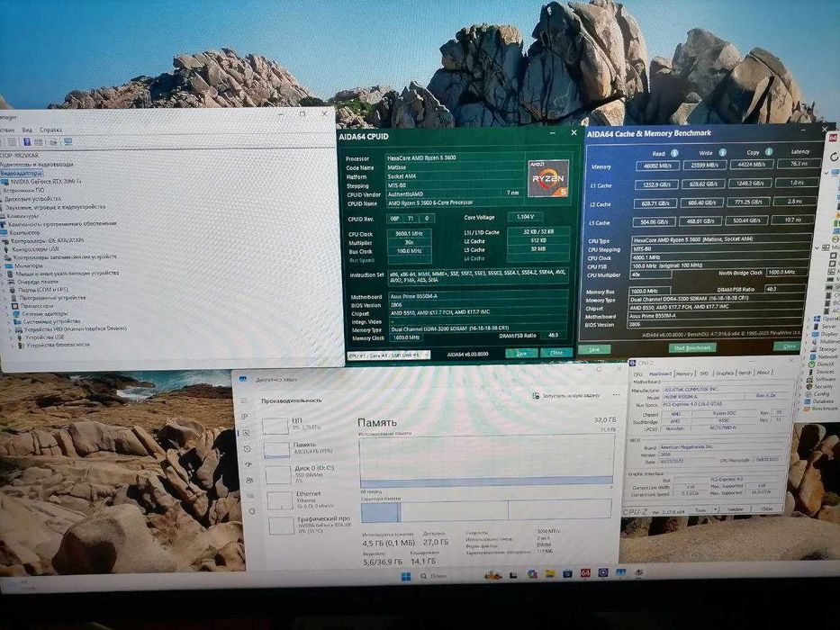Click the info icon next to Copy
Image resolution: width=840 pixels, height=630 pixels.
tap(769, 152)
